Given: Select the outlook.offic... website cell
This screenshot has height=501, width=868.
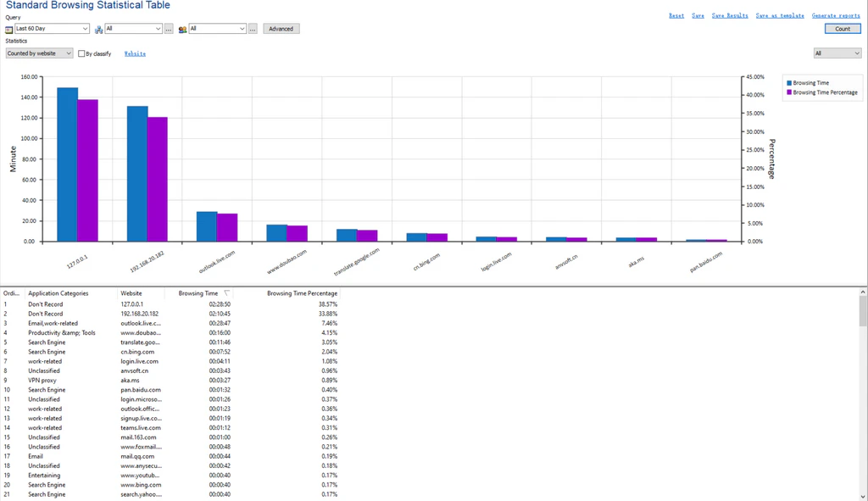Looking at the screenshot, I should tap(140, 409).
